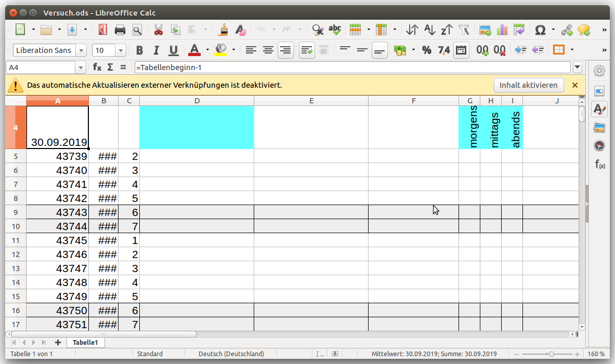
Task: Toggle Center horizontally alignment
Action: 268,50
